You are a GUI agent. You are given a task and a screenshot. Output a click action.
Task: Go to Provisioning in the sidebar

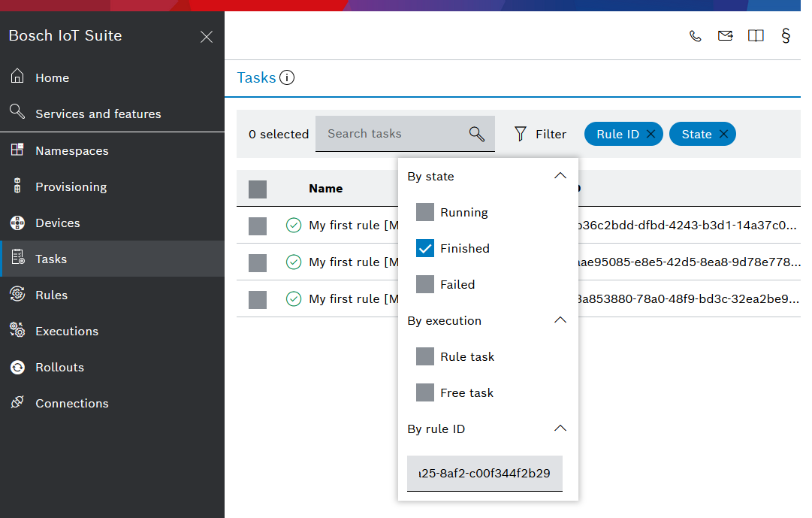point(71,186)
